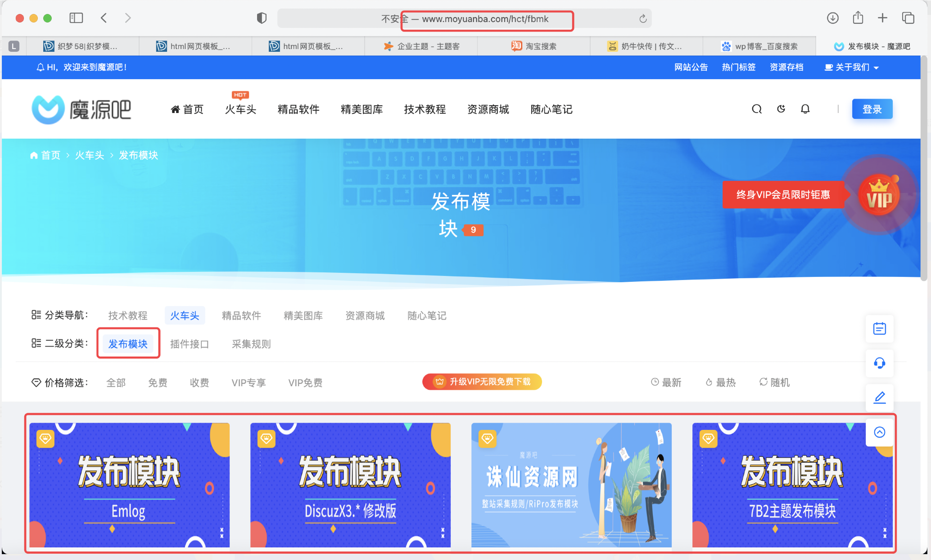Switch to 淘宝搜索 tab

pyautogui.click(x=534, y=46)
